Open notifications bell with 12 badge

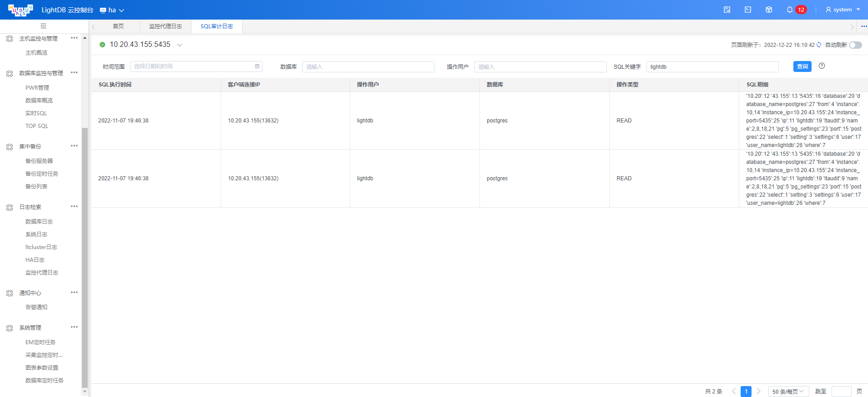pyautogui.click(x=796, y=10)
